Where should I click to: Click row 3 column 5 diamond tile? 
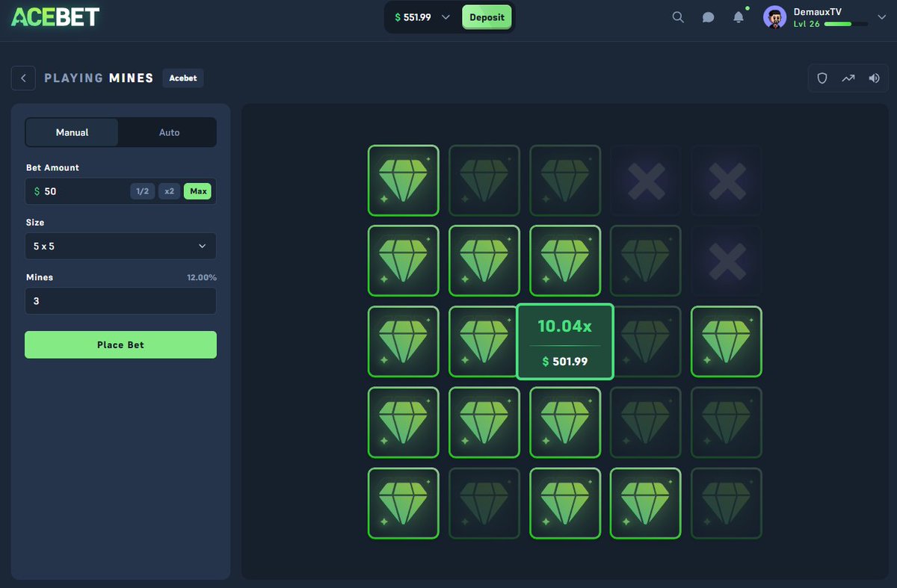[727, 341]
